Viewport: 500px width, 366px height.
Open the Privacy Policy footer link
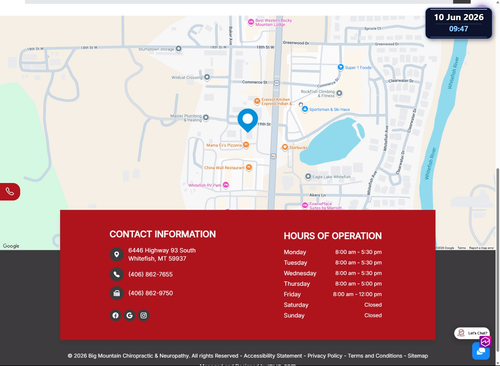coord(325,356)
